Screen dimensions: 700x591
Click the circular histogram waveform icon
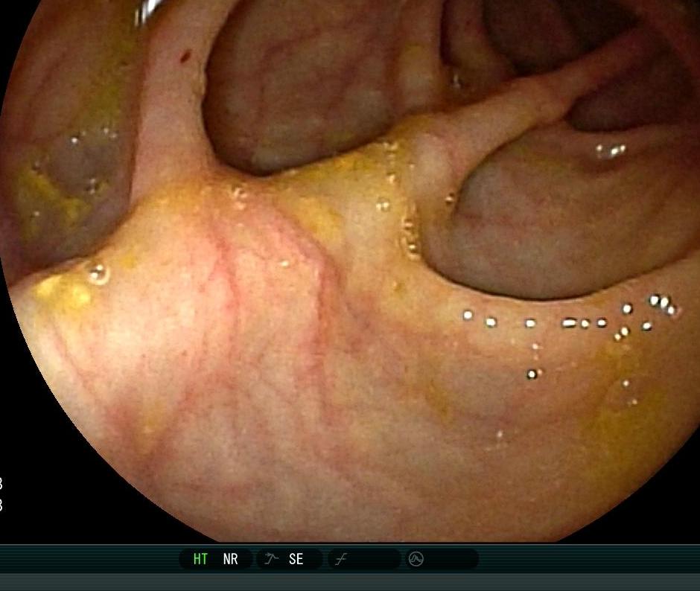click(x=416, y=559)
